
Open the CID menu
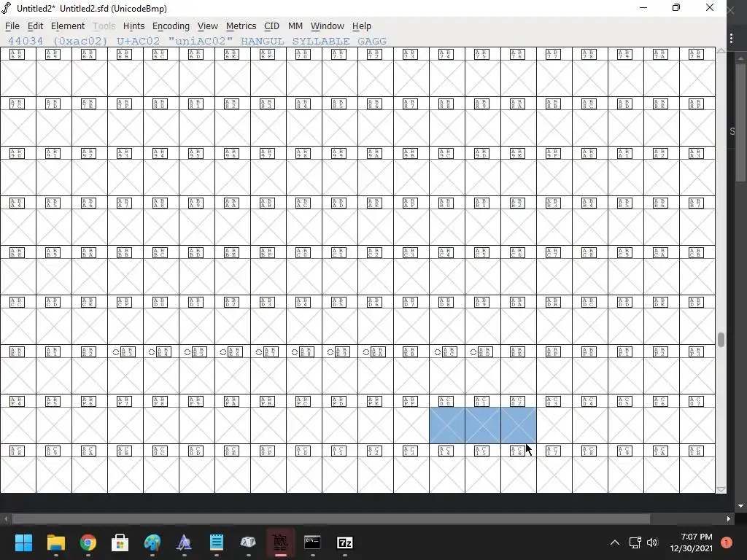(x=271, y=26)
